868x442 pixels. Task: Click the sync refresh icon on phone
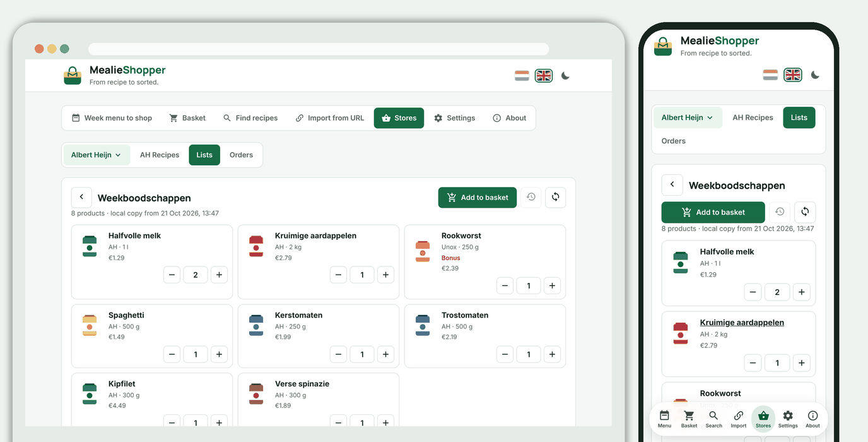point(805,212)
